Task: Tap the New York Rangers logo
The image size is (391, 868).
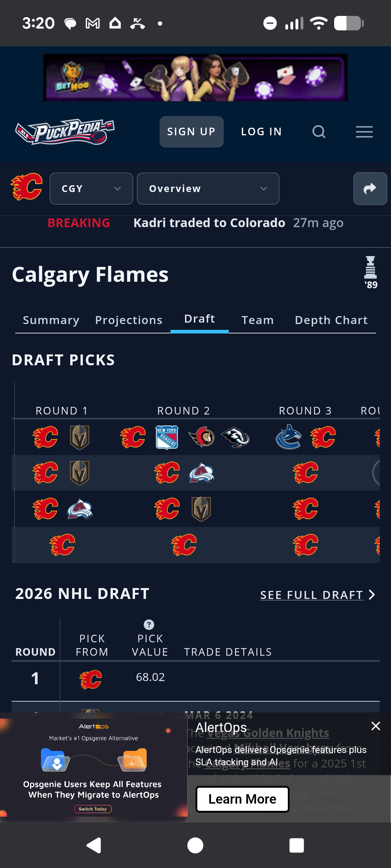Action: point(167,437)
